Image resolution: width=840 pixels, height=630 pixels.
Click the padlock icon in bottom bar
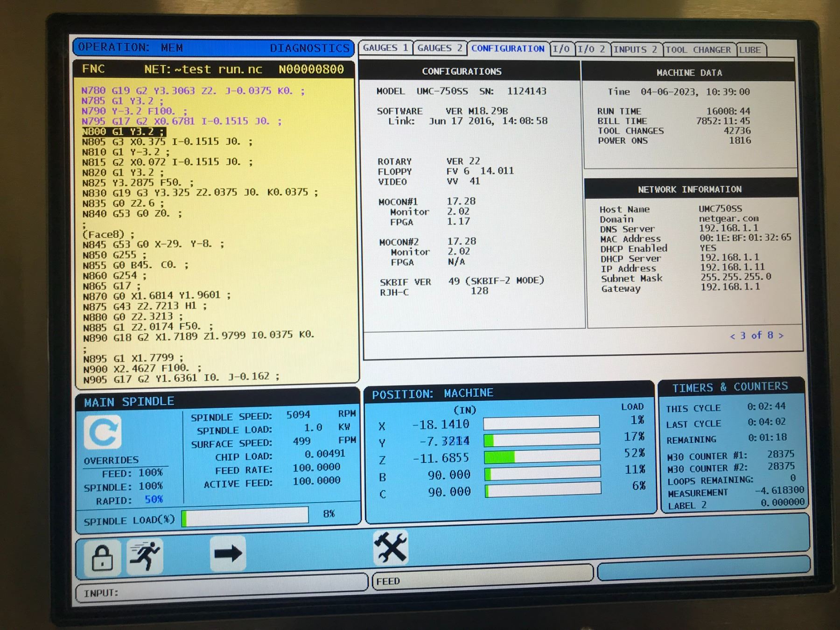pos(102,557)
